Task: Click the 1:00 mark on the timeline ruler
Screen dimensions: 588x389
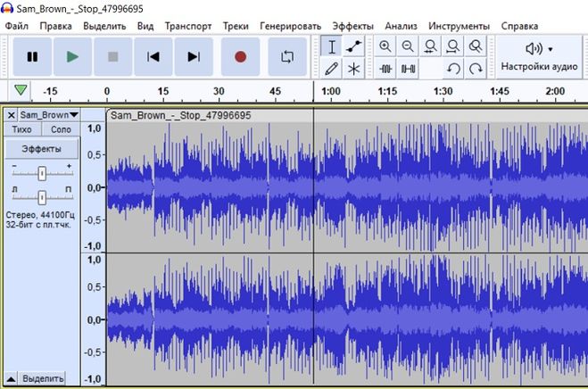Action: [331, 91]
